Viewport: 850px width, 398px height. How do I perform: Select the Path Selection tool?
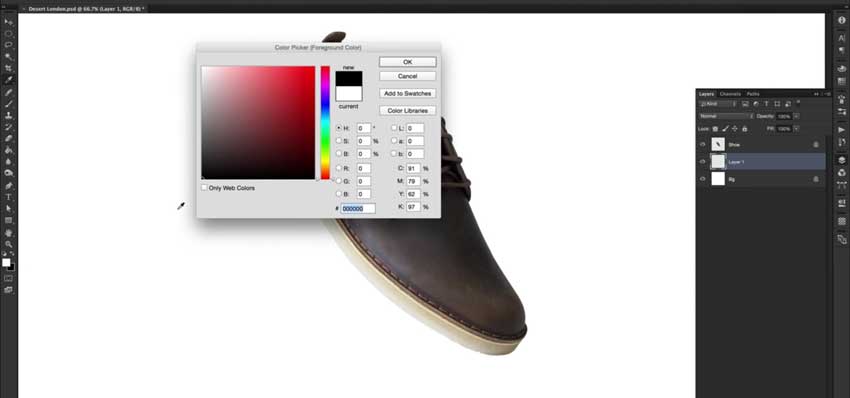pos(9,209)
